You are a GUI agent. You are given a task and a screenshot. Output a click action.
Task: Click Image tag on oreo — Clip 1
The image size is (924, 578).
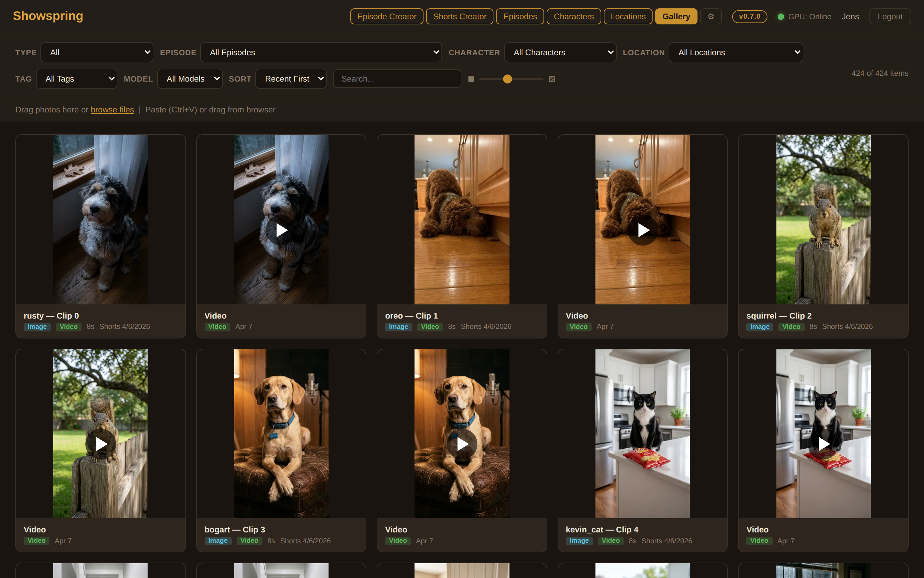tap(398, 327)
